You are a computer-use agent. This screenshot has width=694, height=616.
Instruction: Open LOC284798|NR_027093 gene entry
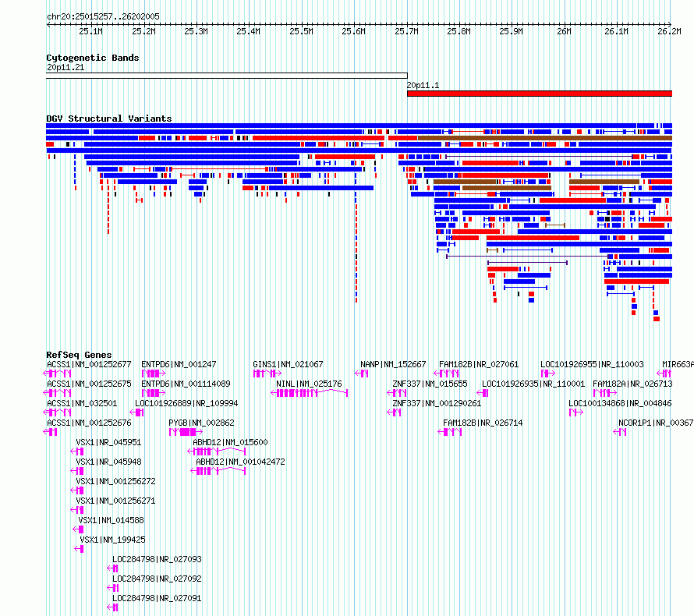point(157,559)
